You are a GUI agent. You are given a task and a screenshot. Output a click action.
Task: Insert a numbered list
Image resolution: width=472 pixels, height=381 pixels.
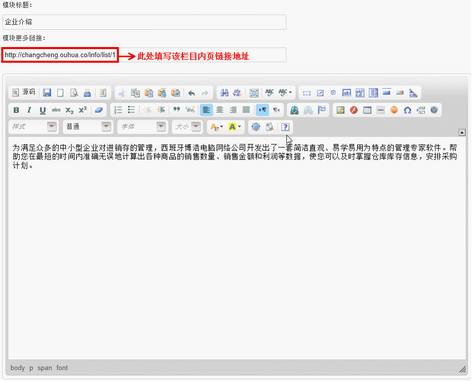(118, 110)
